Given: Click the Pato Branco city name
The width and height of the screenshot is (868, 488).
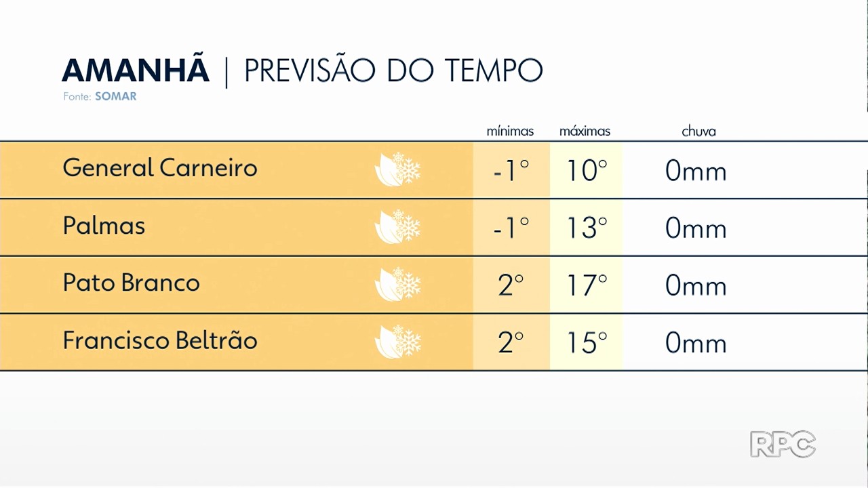Looking at the screenshot, I should pos(132,282).
